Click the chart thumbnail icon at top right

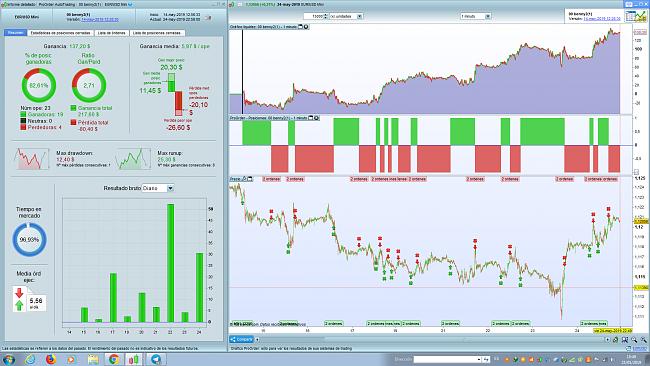pos(636,17)
